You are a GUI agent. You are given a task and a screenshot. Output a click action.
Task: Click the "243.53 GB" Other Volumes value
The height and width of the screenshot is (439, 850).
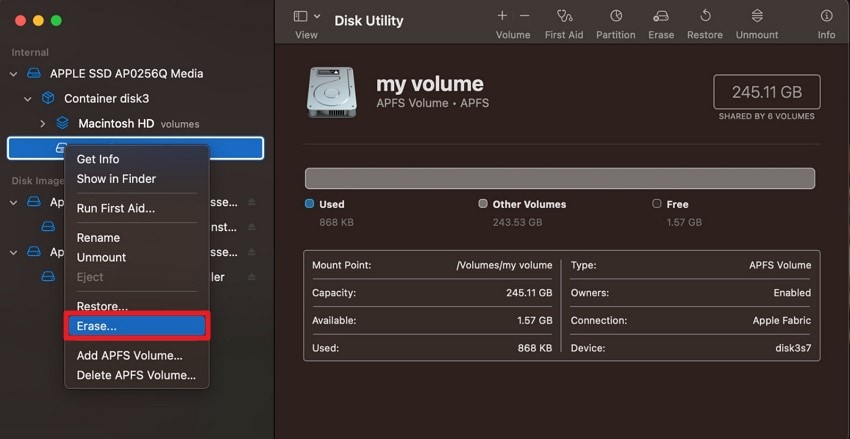click(517, 222)
